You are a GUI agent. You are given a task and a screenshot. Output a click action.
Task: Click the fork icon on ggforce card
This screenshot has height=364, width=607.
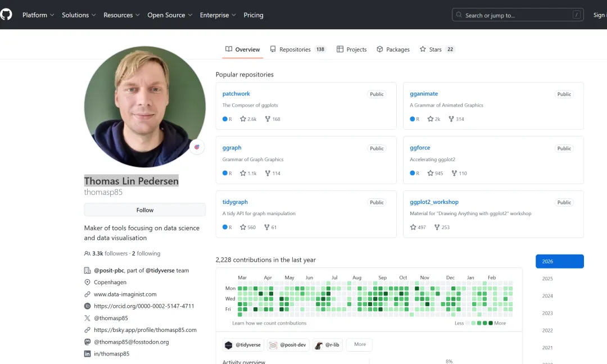(x=454, y=173)
